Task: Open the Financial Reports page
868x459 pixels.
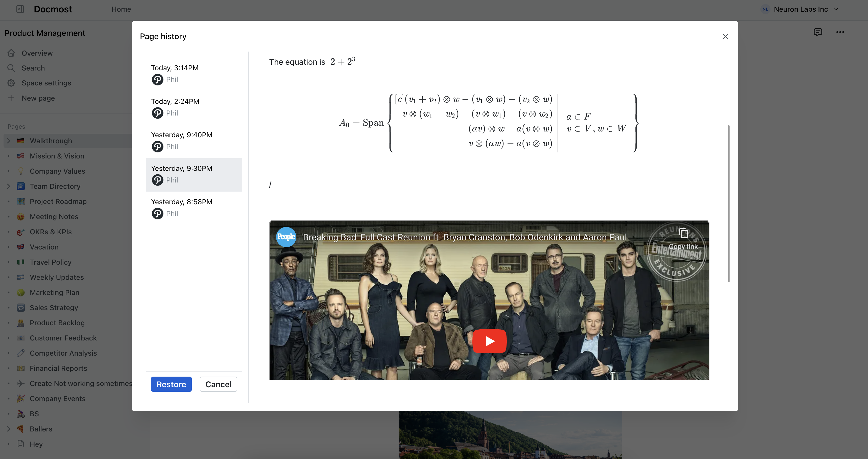Action: click(58, 368)
